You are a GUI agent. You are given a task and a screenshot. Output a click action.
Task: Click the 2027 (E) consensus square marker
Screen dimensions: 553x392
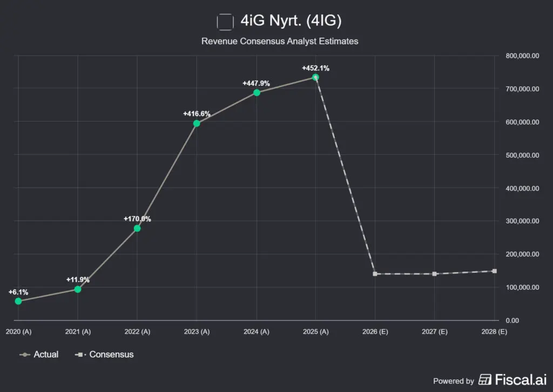pyautogui.click(x=435, y=274)
